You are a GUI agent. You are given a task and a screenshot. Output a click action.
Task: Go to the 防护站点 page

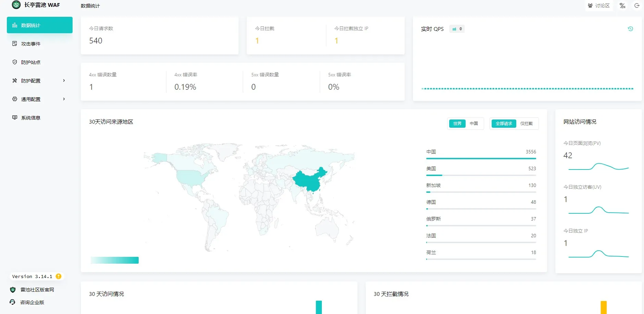point(31,62)
